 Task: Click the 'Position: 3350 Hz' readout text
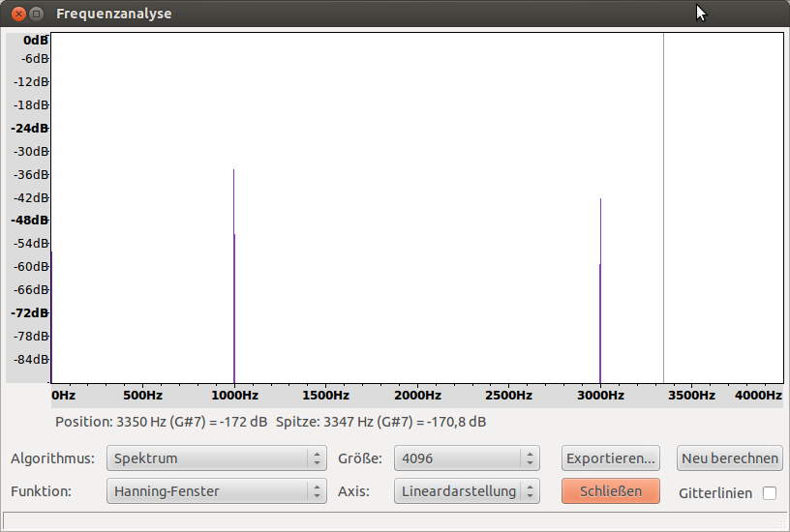click(162, 422)
